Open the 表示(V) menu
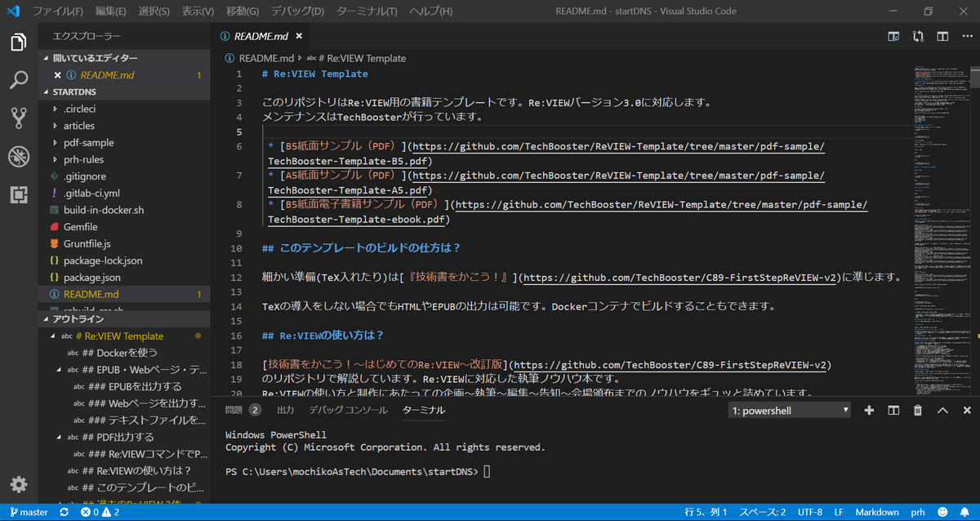980x521 pixels. click(x=198, y=11)
